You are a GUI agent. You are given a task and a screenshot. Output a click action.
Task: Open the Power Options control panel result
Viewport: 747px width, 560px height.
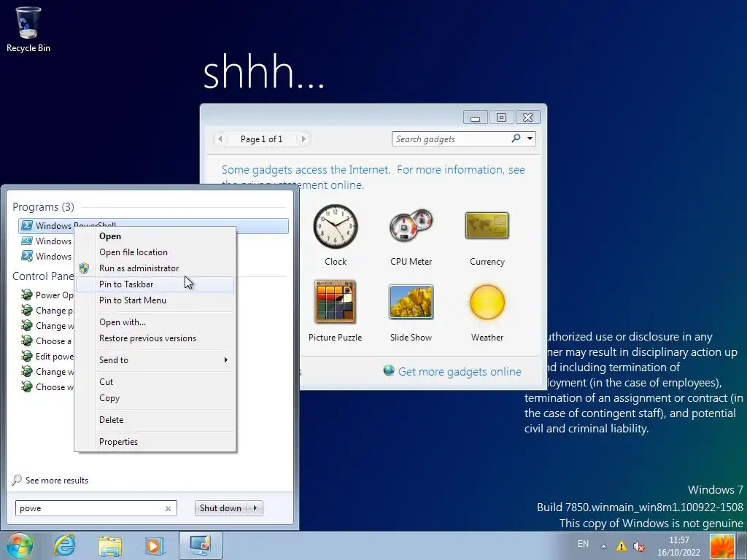[x=47, y=295]
